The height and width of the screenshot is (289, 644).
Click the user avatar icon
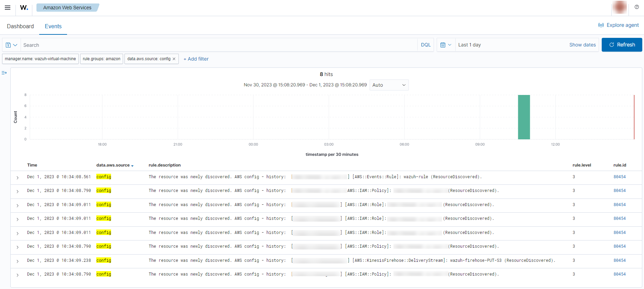coord(620,7)
